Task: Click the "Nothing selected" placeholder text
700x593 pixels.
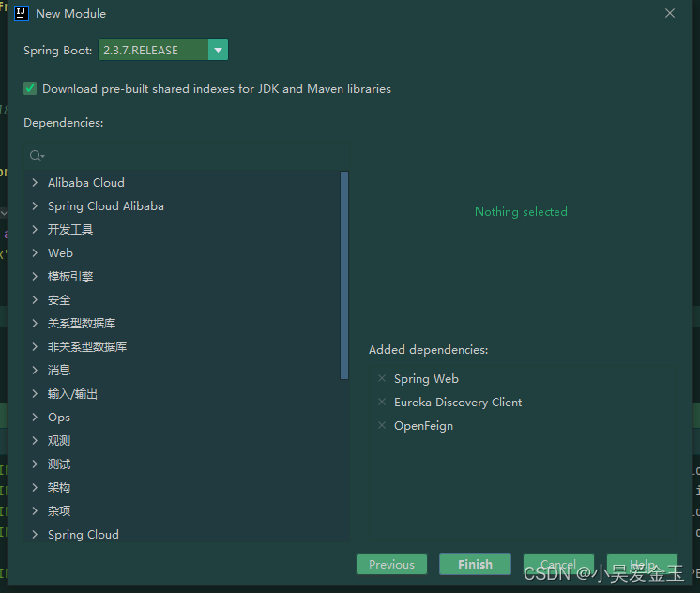Action: coord(521,212)
